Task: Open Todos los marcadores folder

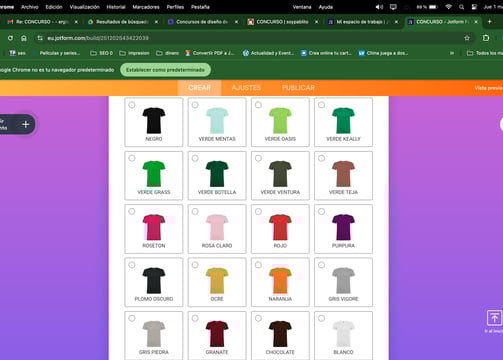Action: click(485, 53)
